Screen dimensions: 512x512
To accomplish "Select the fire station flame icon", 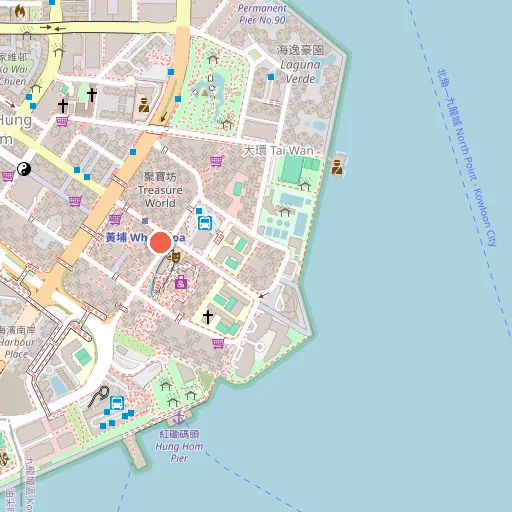I will (x=20, y=12).
